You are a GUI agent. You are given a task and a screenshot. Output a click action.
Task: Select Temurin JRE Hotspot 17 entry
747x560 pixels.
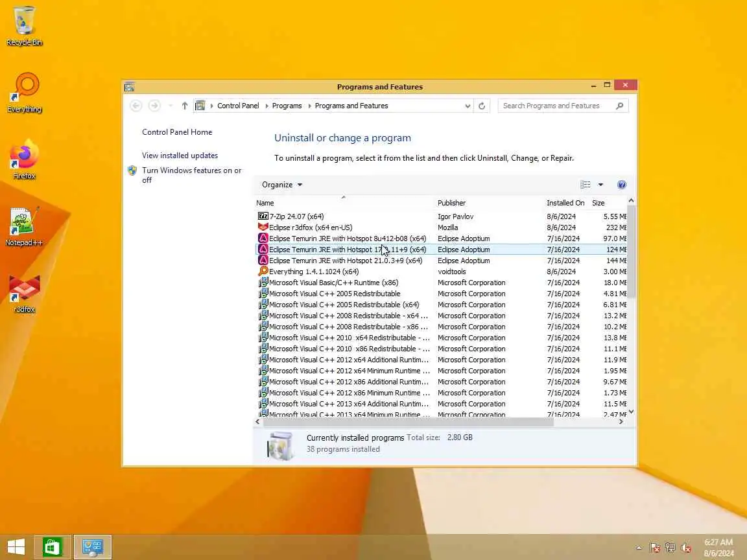click(x=441, y=250)
